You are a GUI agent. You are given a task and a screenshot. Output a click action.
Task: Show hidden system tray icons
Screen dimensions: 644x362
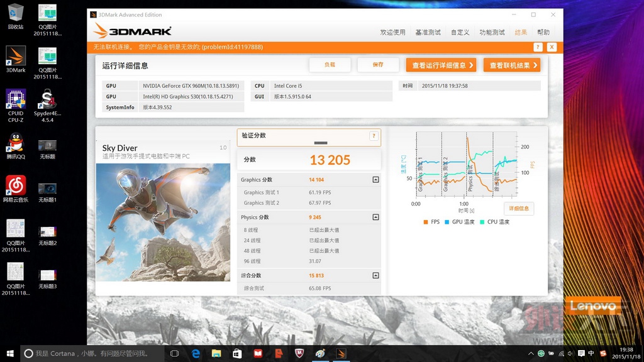[531, 353]
